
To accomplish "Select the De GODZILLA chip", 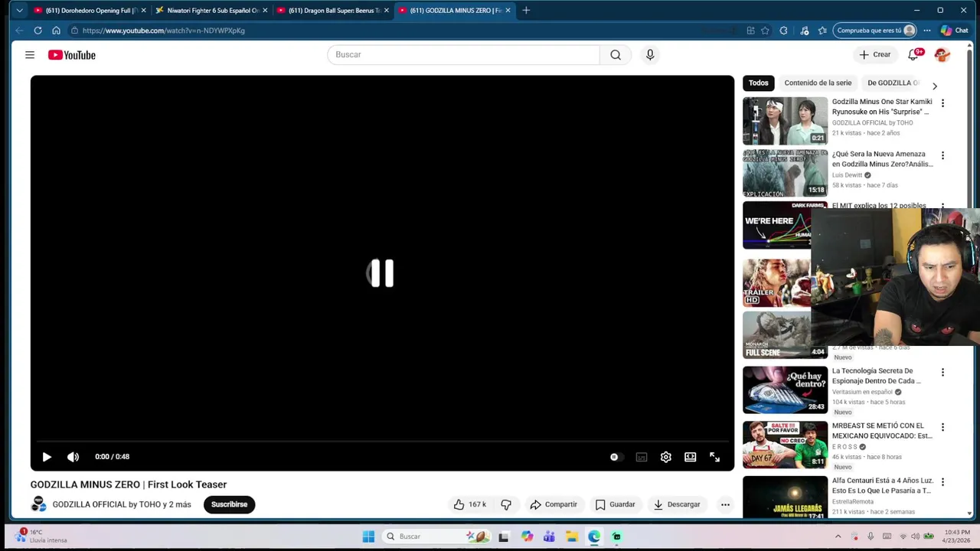I will pos(893,83).
